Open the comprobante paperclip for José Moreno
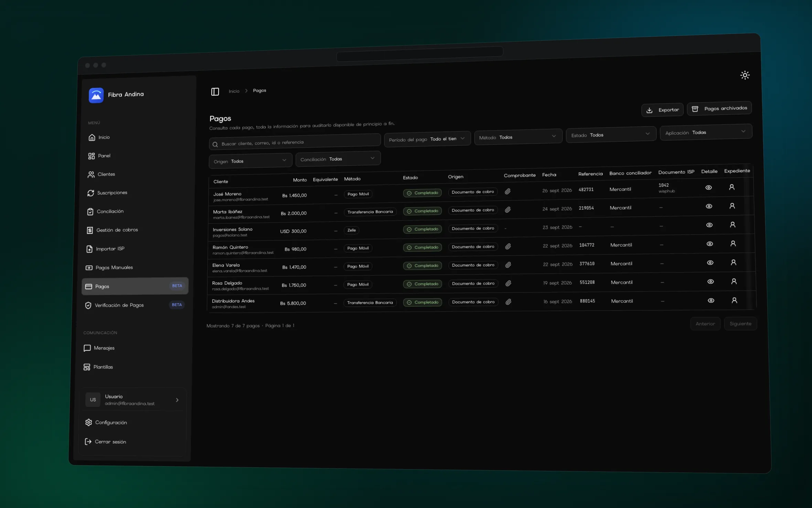Image resolution: width=812 pixels, height=508 pixels. [507, 191]
